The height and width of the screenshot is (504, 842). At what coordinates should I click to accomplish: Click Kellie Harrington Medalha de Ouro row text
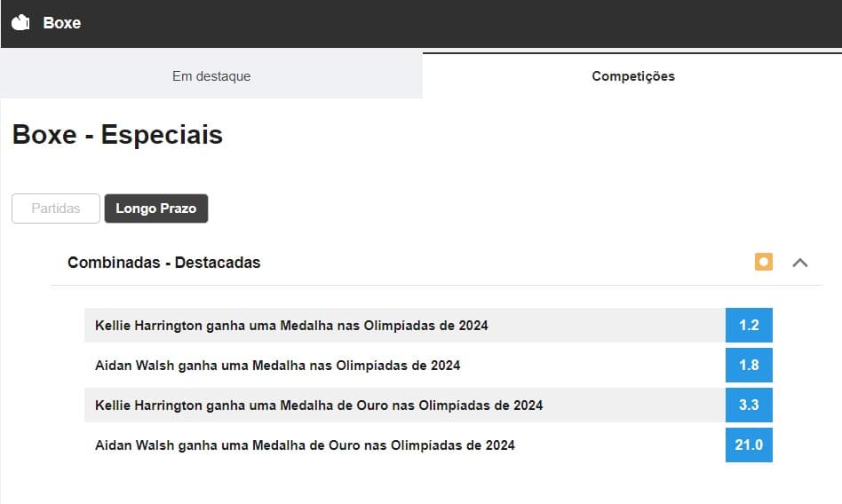click(319, 406)
